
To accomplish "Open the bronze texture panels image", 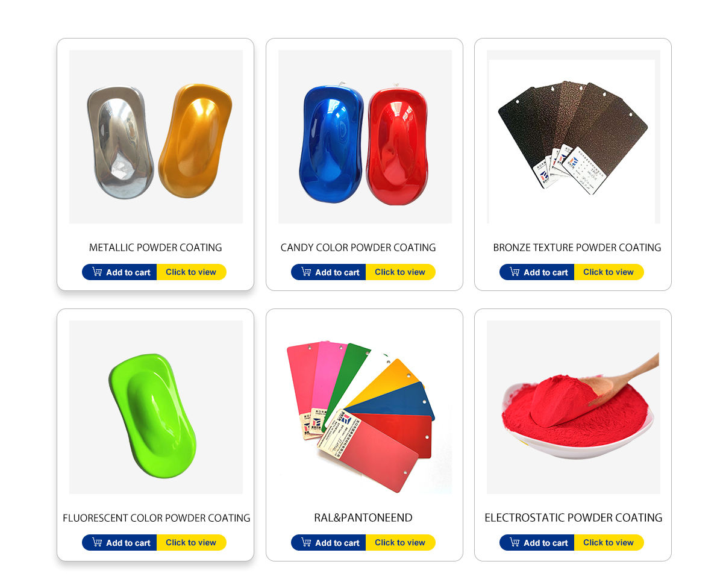I will pos(574,137).
